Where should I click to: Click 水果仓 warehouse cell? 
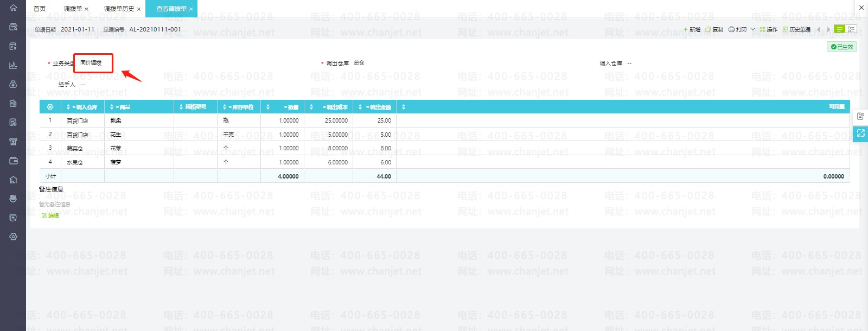point(75,162)
